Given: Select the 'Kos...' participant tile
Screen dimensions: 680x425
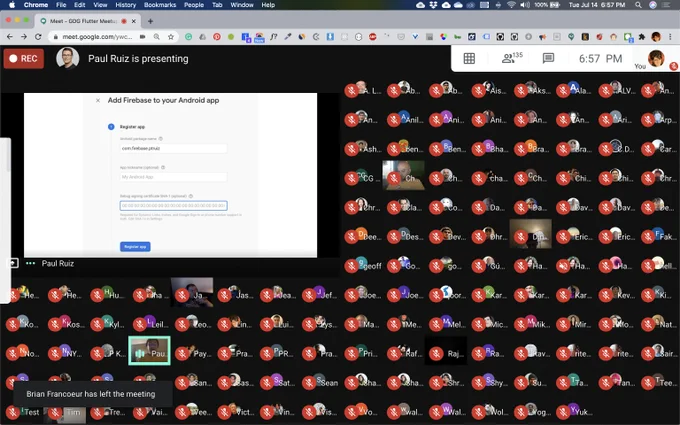Looking at the screenshot, I should coord(65,322).
